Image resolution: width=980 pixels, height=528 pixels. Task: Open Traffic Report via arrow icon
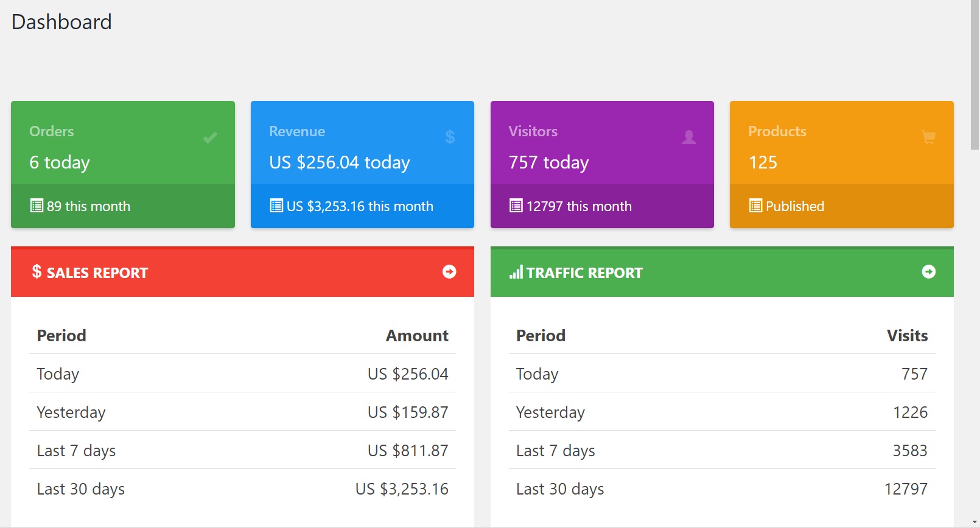928,272
